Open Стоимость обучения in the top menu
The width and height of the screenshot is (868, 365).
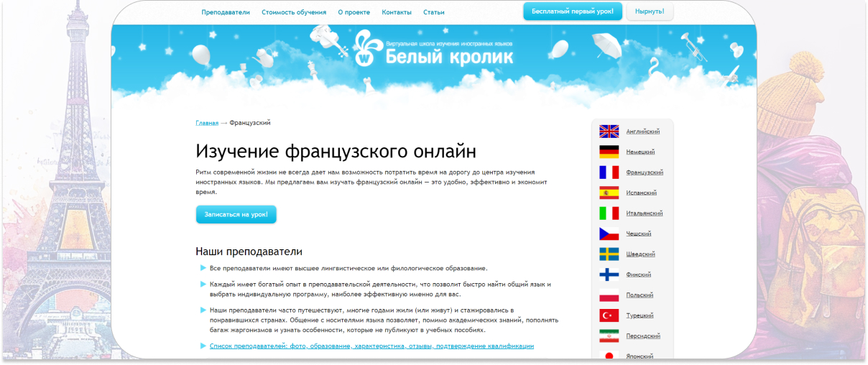[293, 12]
